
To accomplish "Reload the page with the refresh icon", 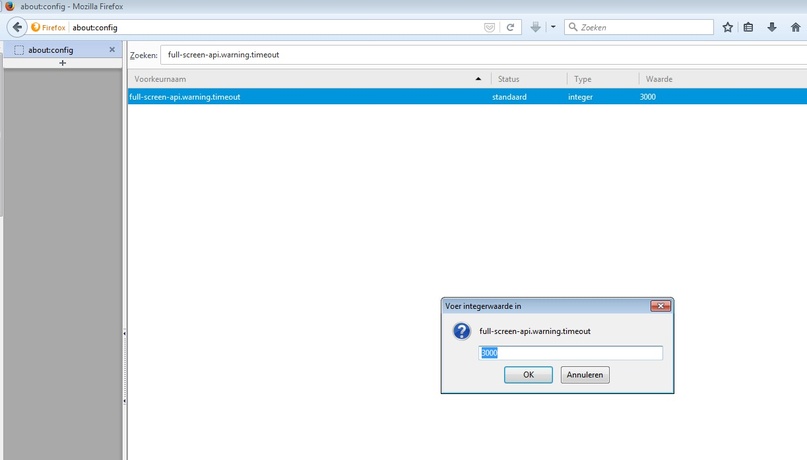I will 510,27.
